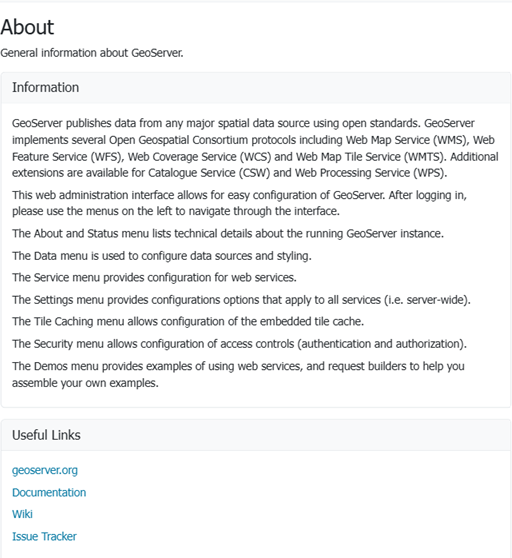Open the Documentation link
Screen dimensions: 512x558
point(49,492)
